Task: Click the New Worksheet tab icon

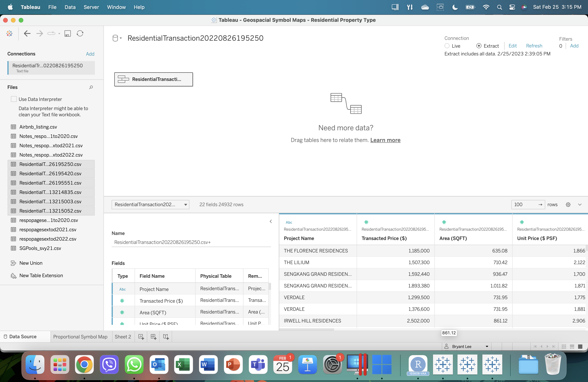Action: [x=141, y=336]
